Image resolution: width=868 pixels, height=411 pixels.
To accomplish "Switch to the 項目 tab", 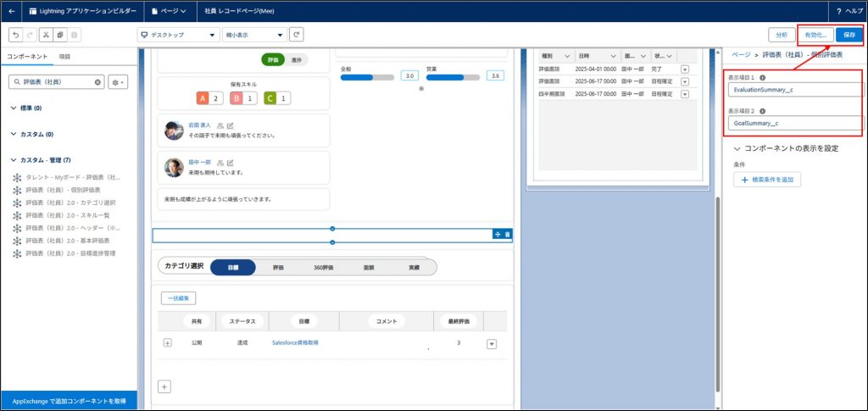I will coord(64,55).
